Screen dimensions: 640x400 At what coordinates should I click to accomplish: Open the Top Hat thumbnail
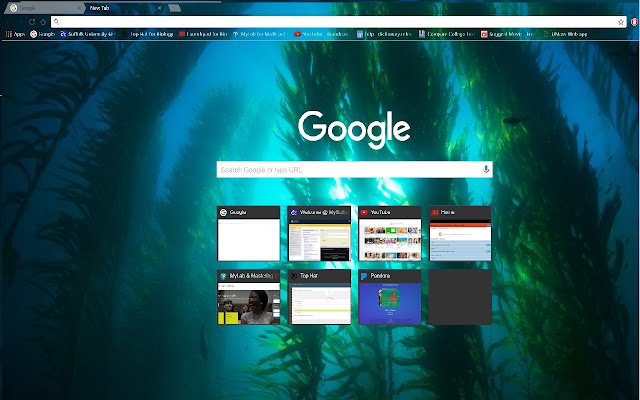319,297
